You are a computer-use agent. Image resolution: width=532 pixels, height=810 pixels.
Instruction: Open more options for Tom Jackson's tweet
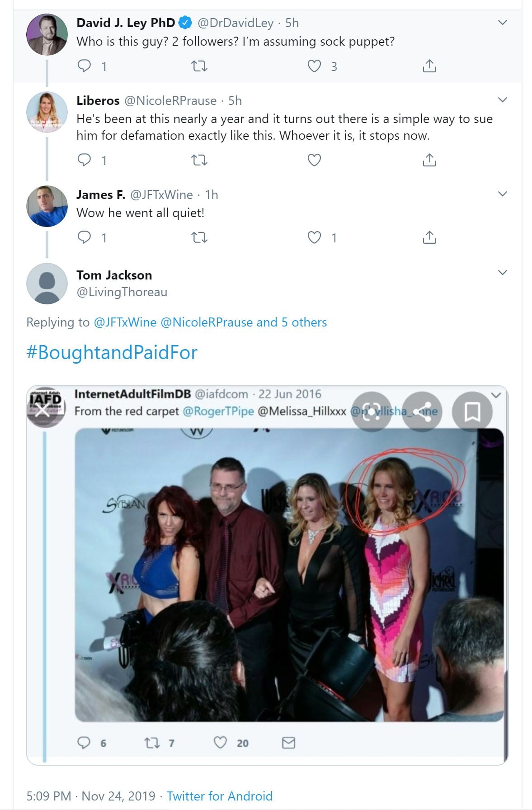pos(502,272)
